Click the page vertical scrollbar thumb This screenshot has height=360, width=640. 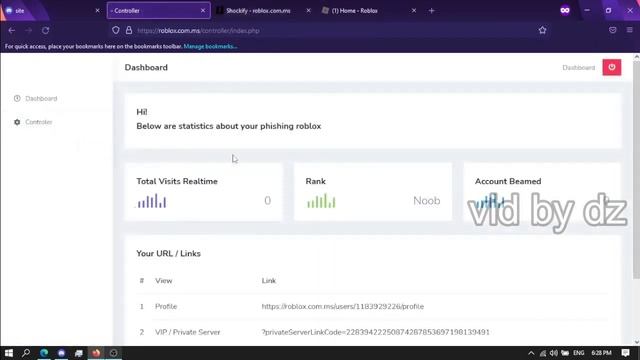(636, 171)
